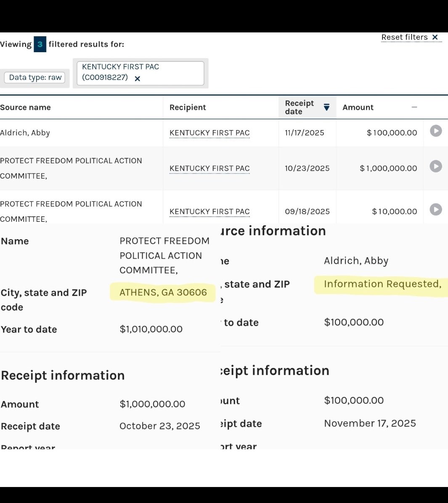
Task: Click the Receipt date column header text
Action: pos(299,107)
